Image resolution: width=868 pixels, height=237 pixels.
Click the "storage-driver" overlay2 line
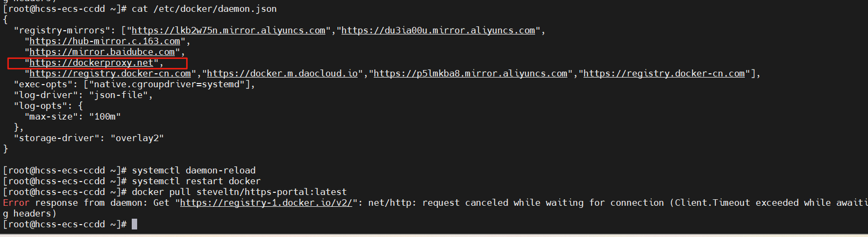point(89,138)
